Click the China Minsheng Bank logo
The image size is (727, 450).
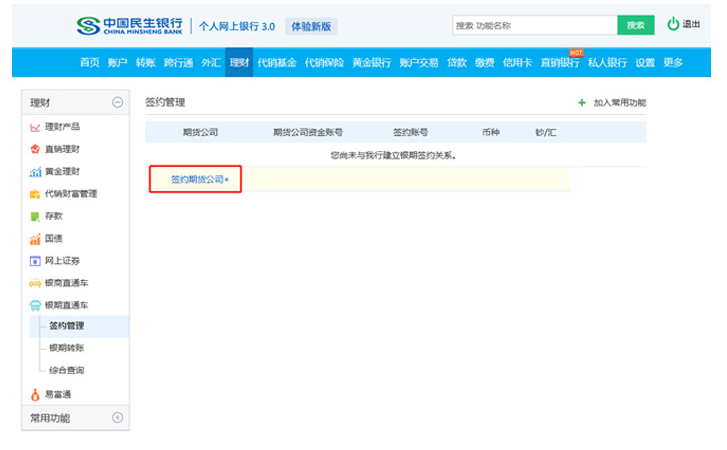click(133, 25)
